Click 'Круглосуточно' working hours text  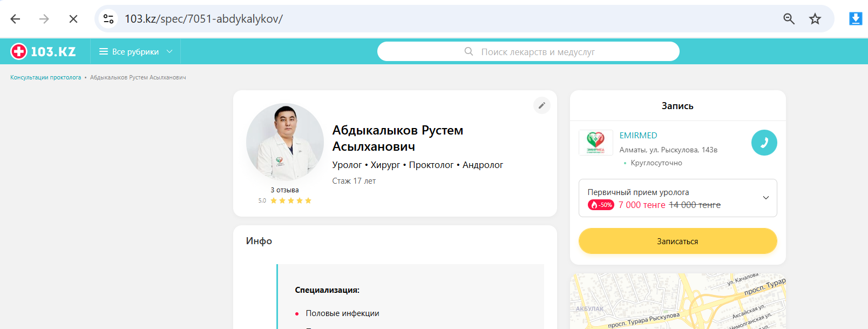pos(656,163)
